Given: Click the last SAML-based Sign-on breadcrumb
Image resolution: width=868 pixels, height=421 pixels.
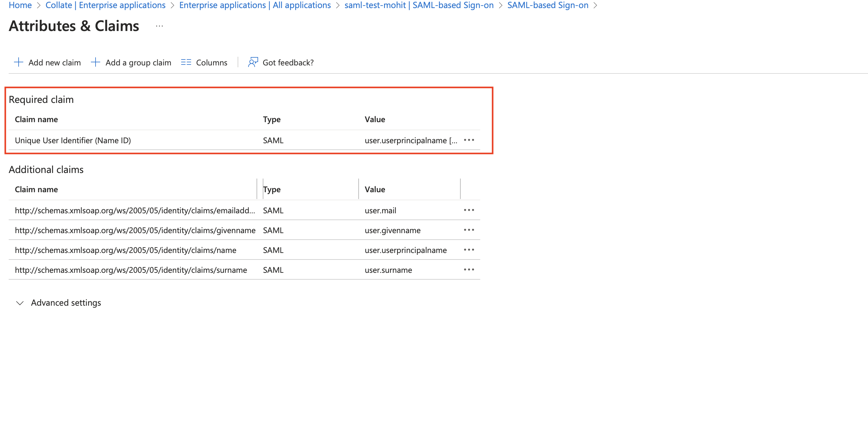Looking at the screenshot, I should (x=548, y=5).
